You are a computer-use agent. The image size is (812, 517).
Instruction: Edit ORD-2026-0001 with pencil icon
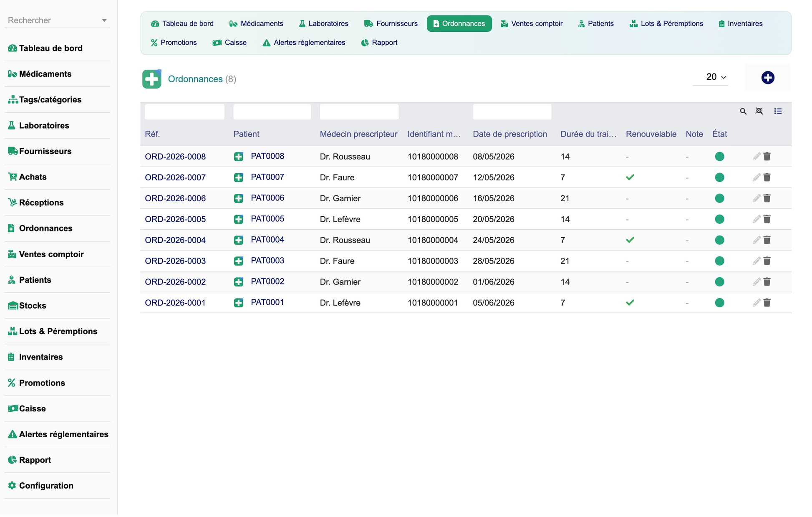[x=756, y=303]
